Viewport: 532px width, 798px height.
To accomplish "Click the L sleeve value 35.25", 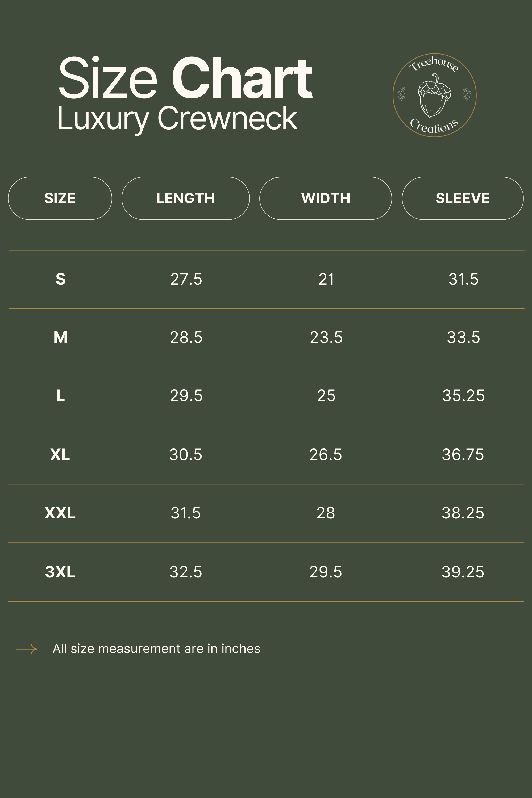I will 463,396.
